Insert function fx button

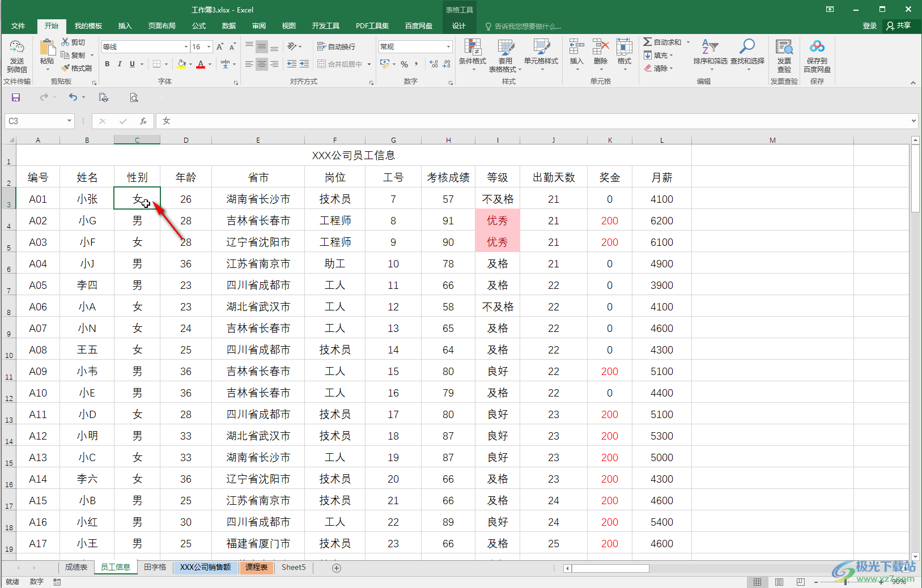coord(143,121)
